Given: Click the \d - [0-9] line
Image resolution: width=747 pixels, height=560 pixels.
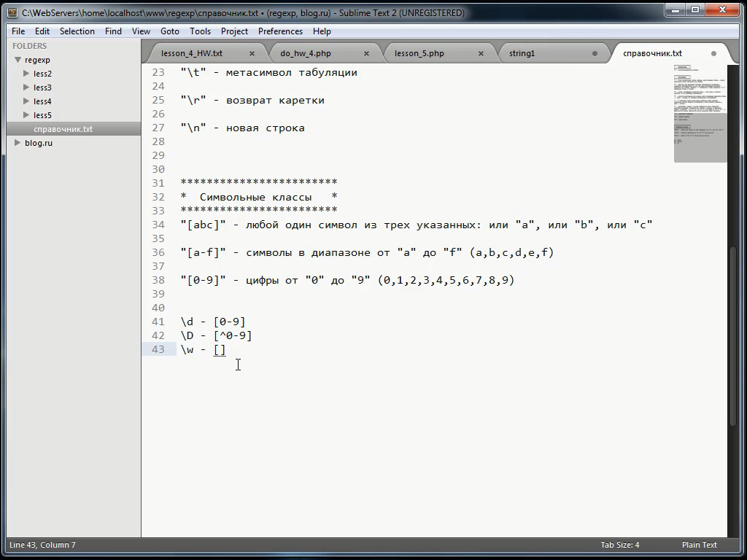Looking at the screenshot, I should point(213,322).
